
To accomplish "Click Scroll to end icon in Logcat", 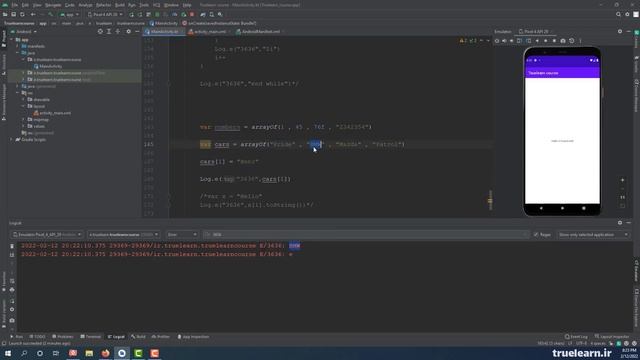I will click(x=12, y=255).
